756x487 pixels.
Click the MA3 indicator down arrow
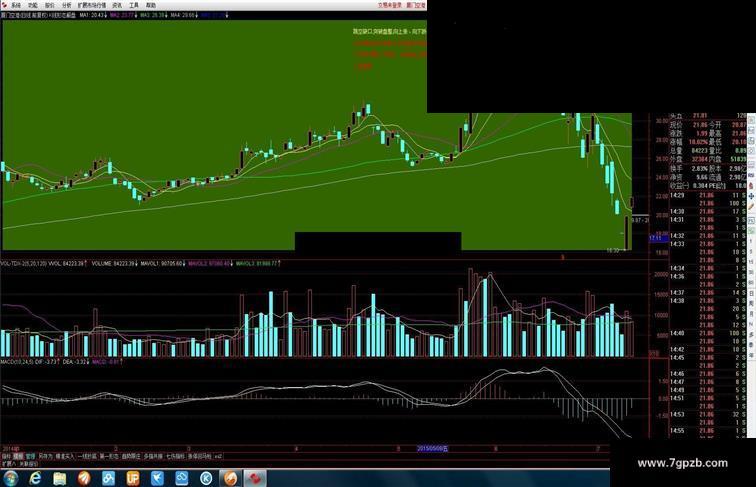pos(166,15)
